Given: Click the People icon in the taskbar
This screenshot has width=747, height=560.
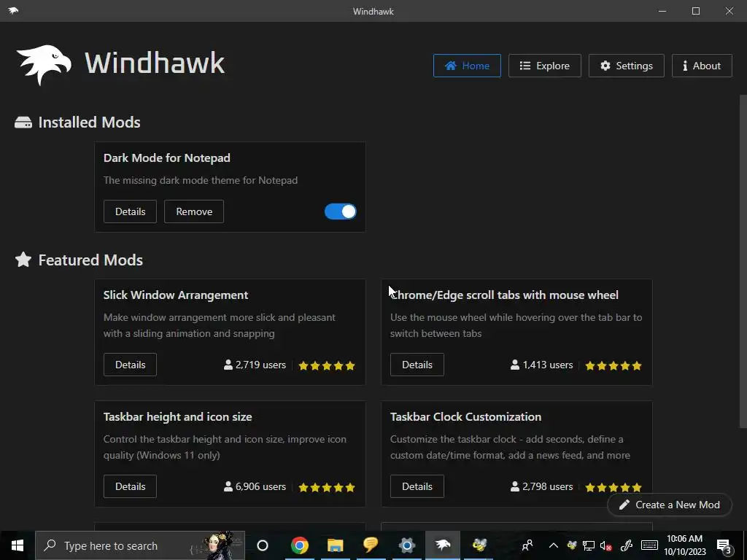Looking at the screenshot, I should click(527, 545).
